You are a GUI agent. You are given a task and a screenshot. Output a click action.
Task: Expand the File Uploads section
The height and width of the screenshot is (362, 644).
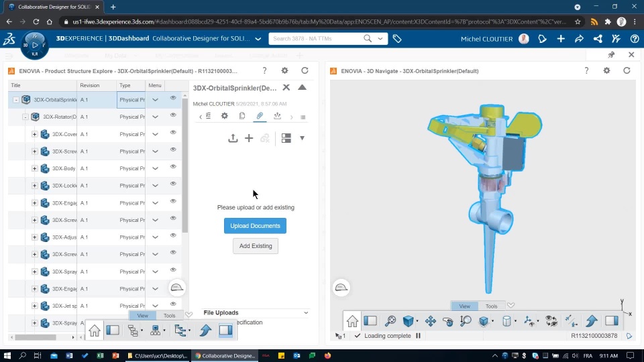[x=306, y=313]
